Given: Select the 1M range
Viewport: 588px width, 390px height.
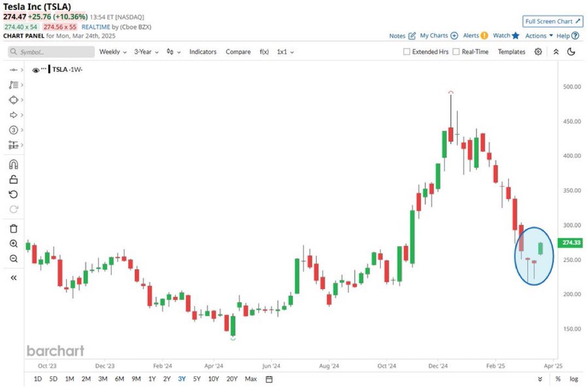Looking at the screenshot, I should 70,379.
